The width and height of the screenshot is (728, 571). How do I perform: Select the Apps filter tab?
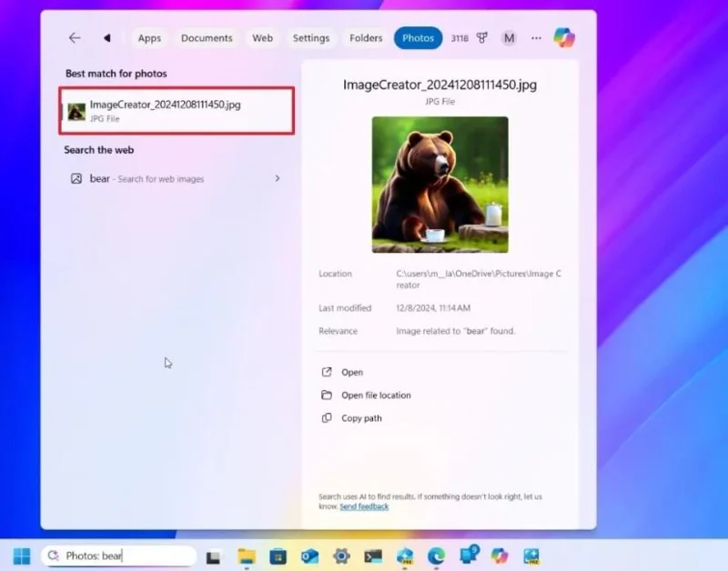149,38
